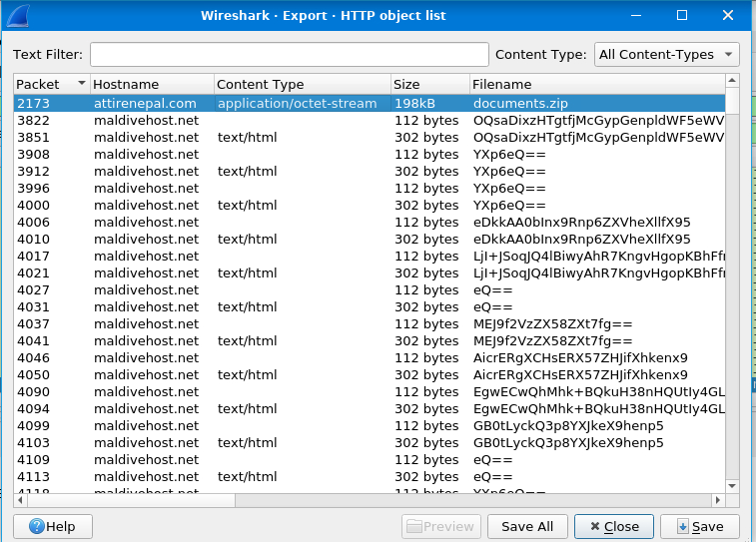Sort list by Hostname column
Image resolution: width=756 pixels, height=542 pixels.
(x=152, y=84)
